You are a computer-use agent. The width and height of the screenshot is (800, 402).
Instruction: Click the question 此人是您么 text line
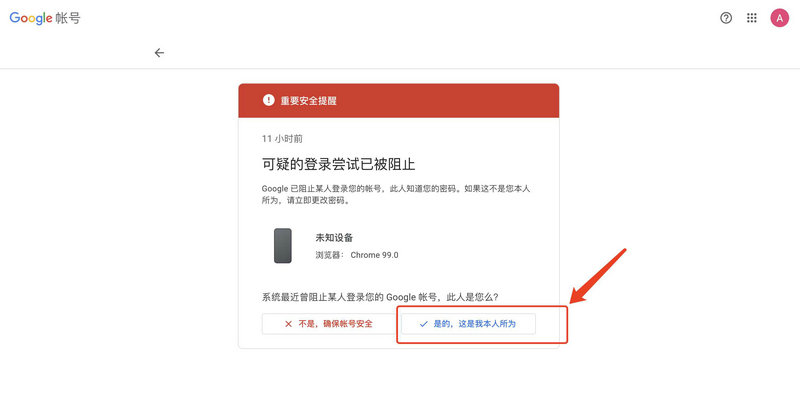380,297
